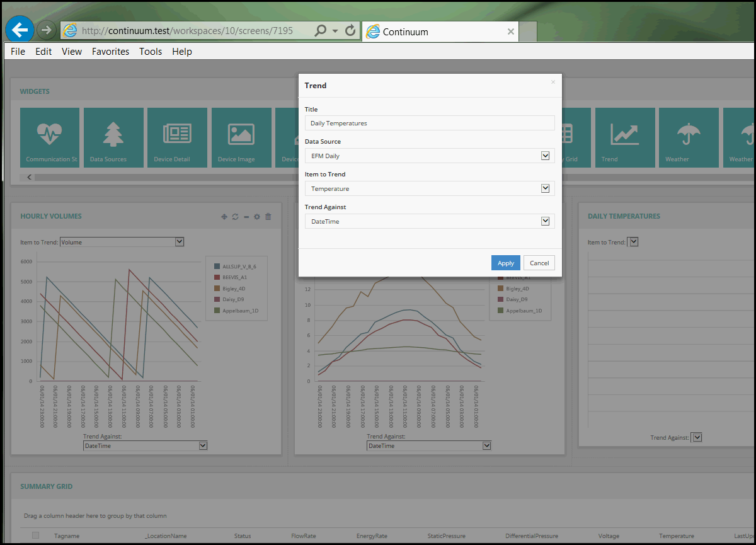This screenshot has width=756, height=545.
Task: Click the Cancel button
Action: (539, 263)
